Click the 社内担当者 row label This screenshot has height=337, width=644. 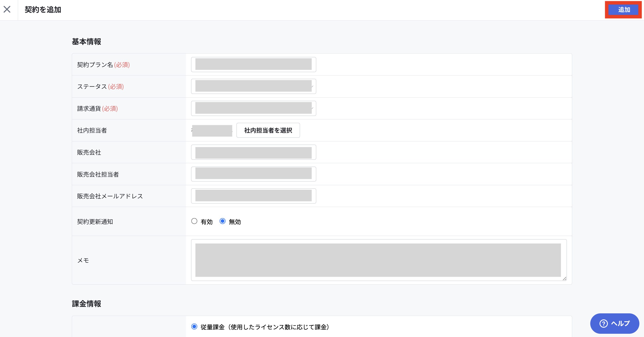point(92,130)
